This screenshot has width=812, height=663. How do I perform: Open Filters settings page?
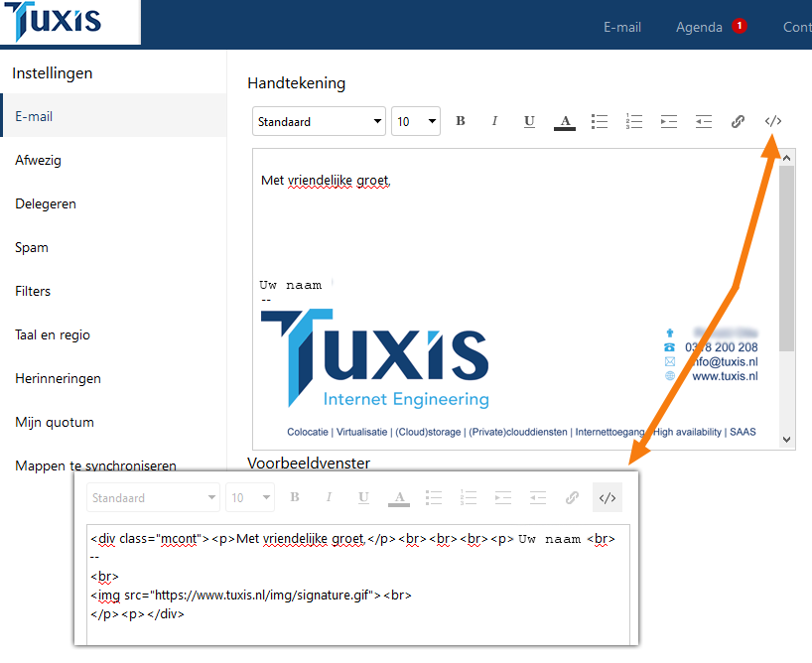click(x=33, y=291)
